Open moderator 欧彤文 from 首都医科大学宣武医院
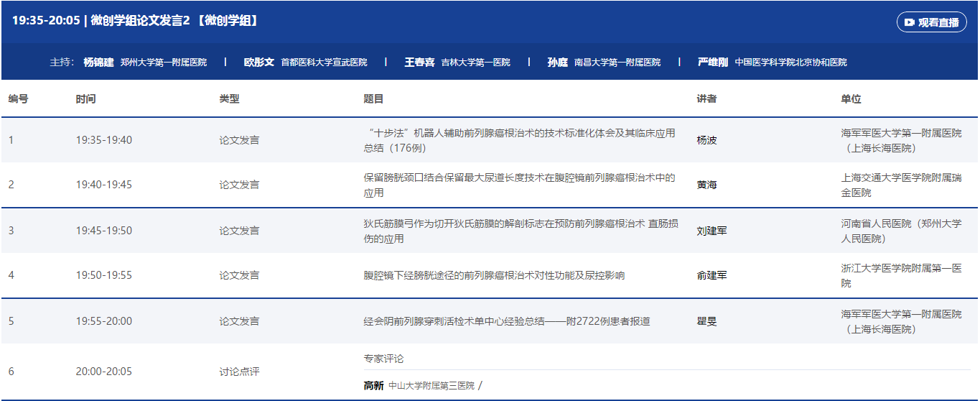 point(259,63)
